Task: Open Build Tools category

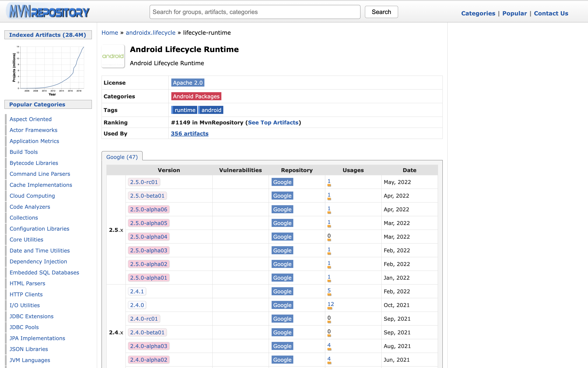Action: tap(24, 152)
